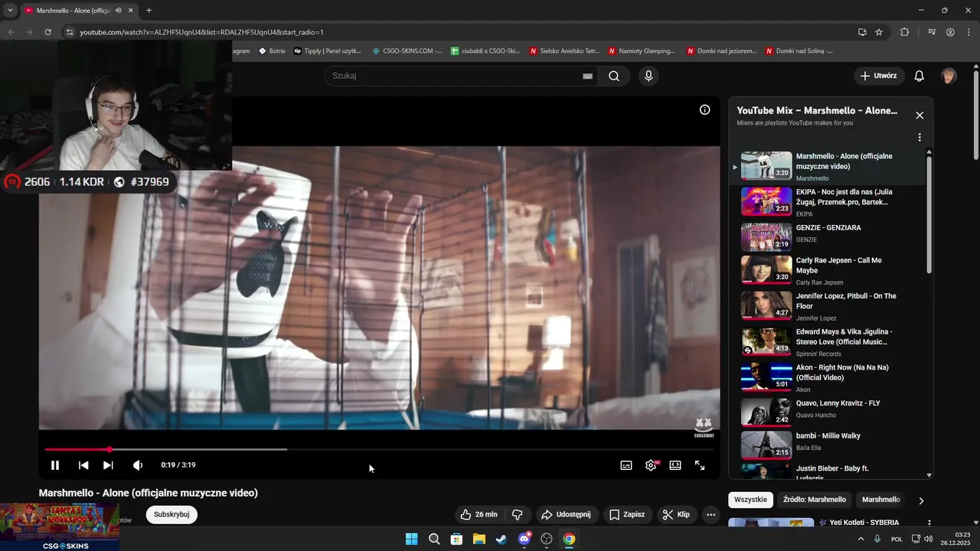Open the tab search dropdown
Screen dimensions: 980x551
[10, 11]
